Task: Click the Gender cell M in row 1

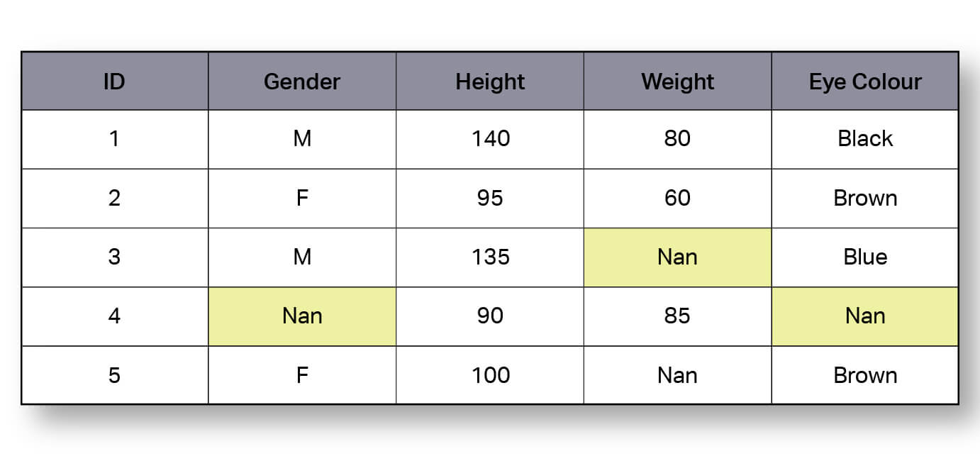Action: tap(302, 140)
